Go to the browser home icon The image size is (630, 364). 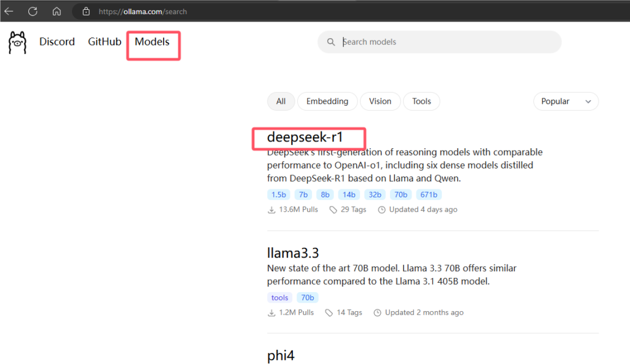pyautogui.click(x=57, y=11)
